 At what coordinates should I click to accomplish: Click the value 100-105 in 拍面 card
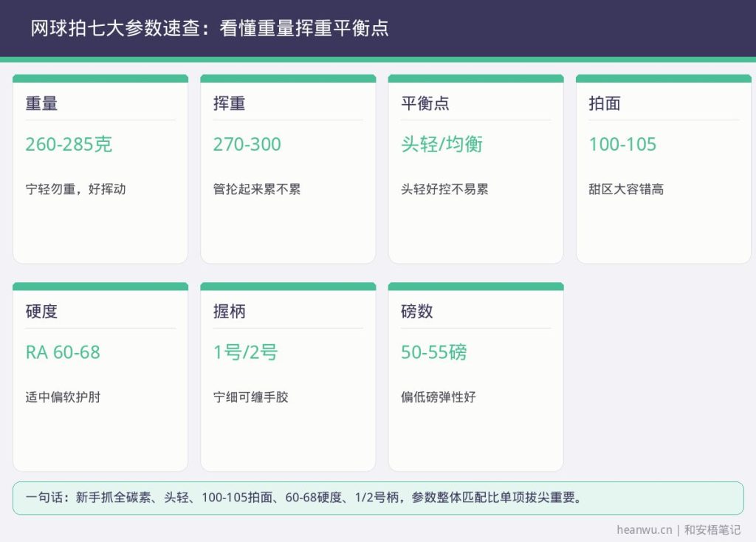point(622,144)
